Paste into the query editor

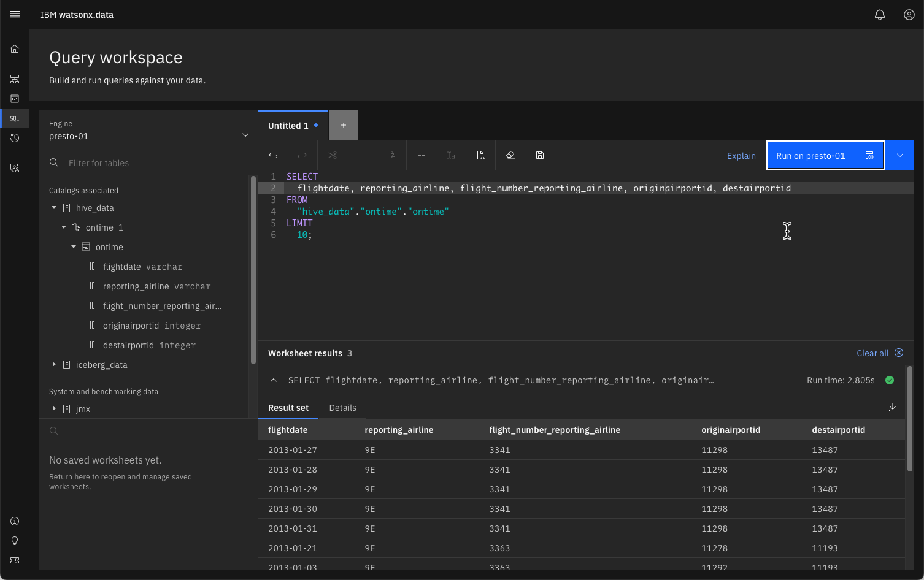click(391, 155)
